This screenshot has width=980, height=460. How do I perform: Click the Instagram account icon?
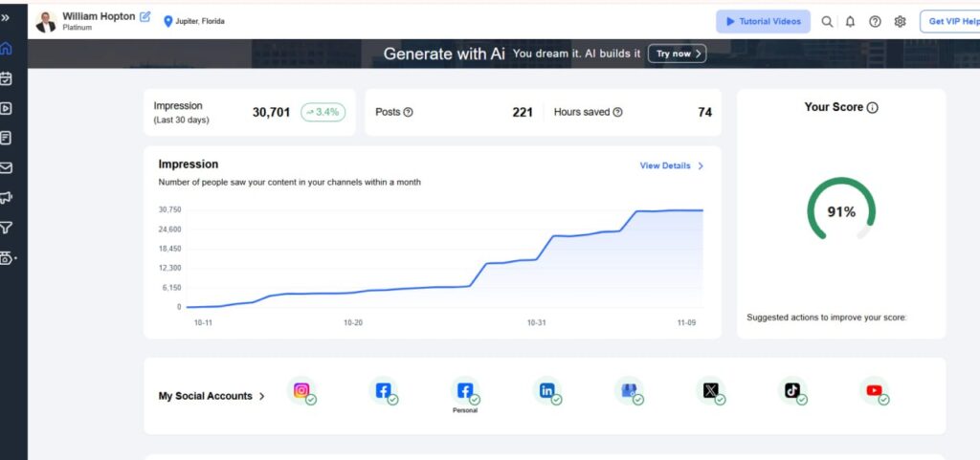[301, 390]
